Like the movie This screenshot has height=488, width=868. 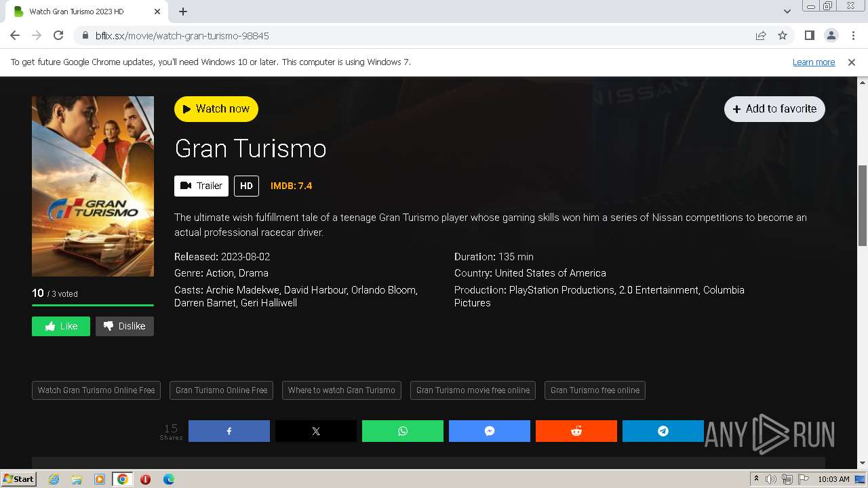point(61,326)
